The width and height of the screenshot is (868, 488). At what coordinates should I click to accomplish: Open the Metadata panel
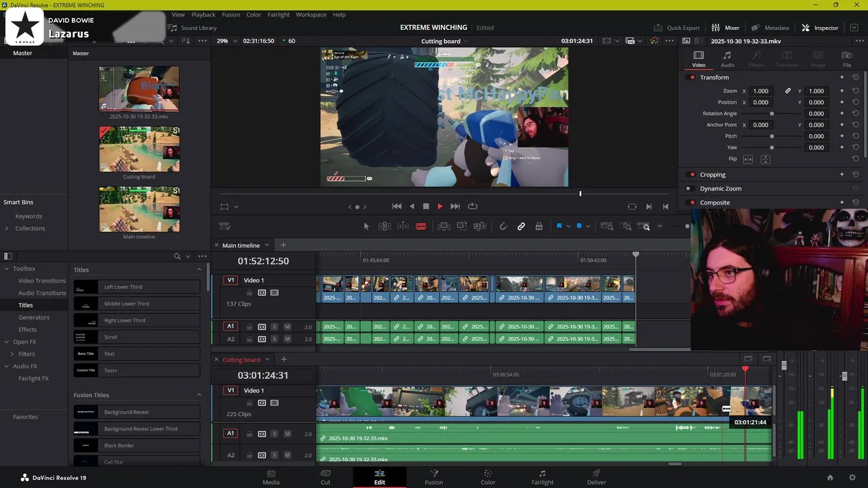[770, 28]
